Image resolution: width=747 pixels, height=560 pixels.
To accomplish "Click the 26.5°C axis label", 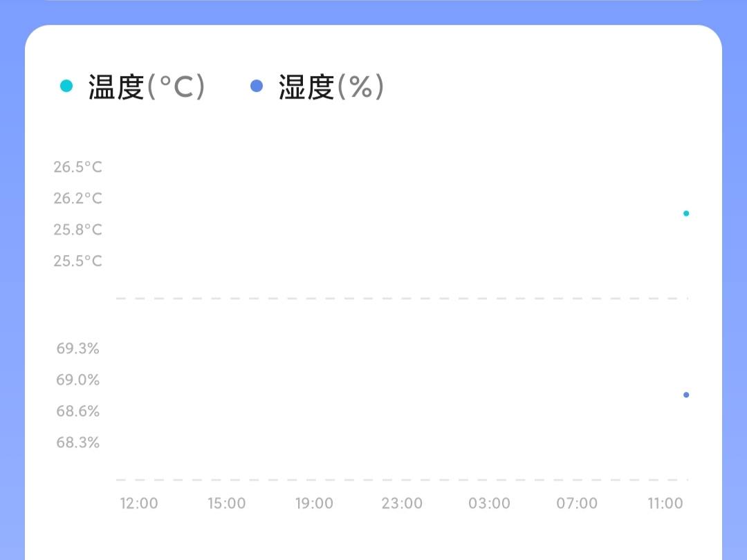I will [x=77, y=167].
